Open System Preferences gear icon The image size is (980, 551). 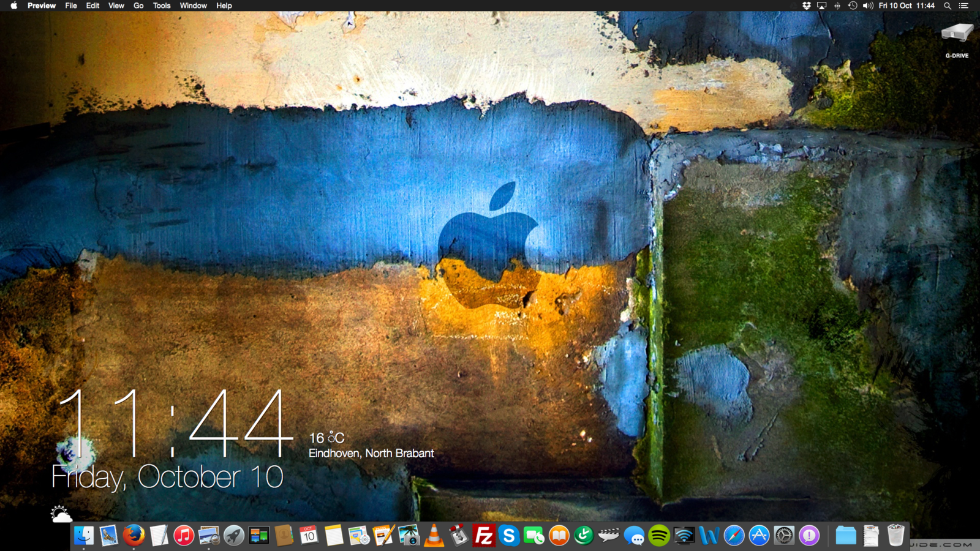tap(784, 536)
